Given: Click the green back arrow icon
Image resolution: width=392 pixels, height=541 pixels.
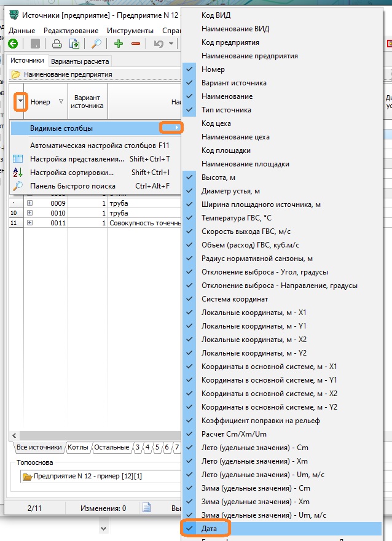Looking at the screenshot, I should [13, 44].
